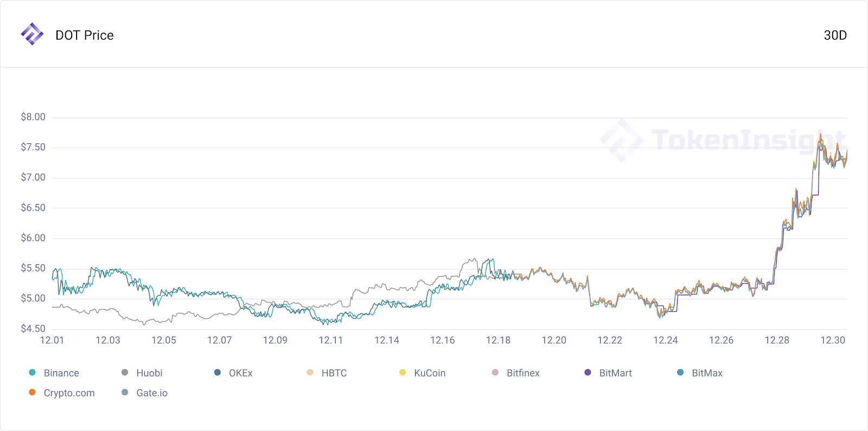Image resolution: width=868 pixels, height=431 pixels.
Task: Toggle the Crypto.com series label
Action: (69, 393)
